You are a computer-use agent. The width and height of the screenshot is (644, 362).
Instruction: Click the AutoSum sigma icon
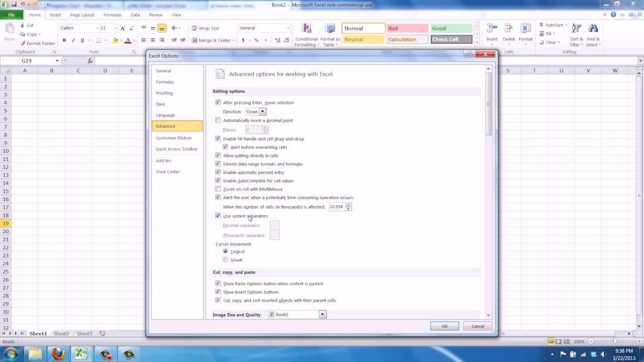point(541,25)
